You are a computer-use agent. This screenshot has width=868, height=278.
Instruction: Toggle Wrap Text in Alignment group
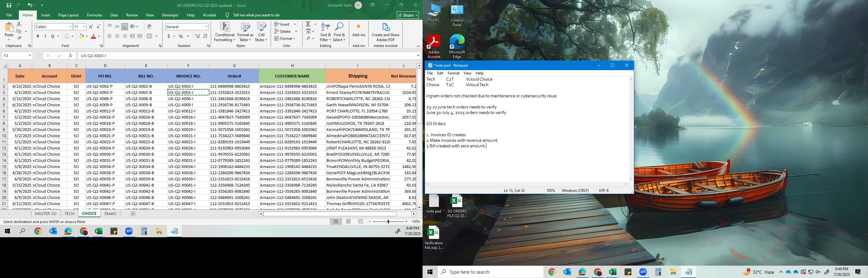click(149, 27)
